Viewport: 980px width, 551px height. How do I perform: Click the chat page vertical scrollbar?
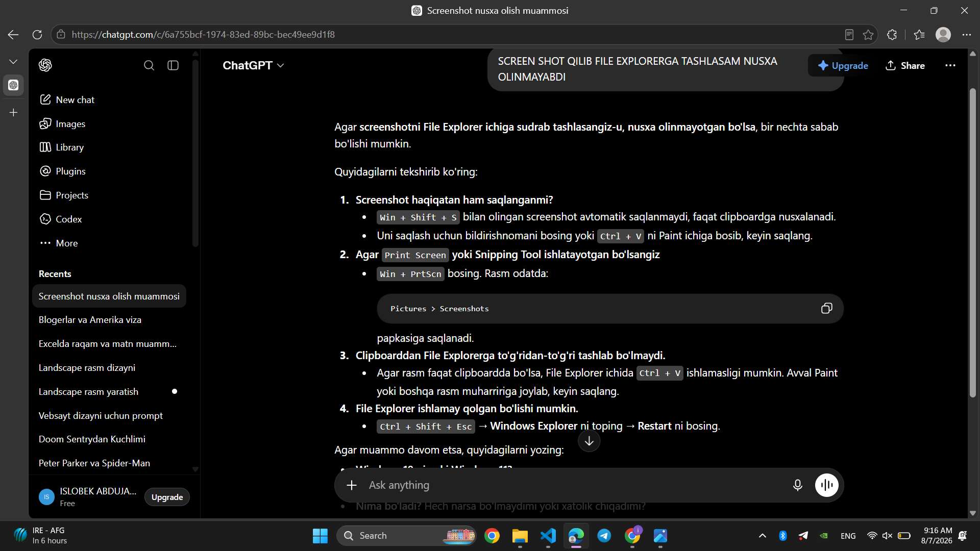pyautogui.click(x=973, y=243)
